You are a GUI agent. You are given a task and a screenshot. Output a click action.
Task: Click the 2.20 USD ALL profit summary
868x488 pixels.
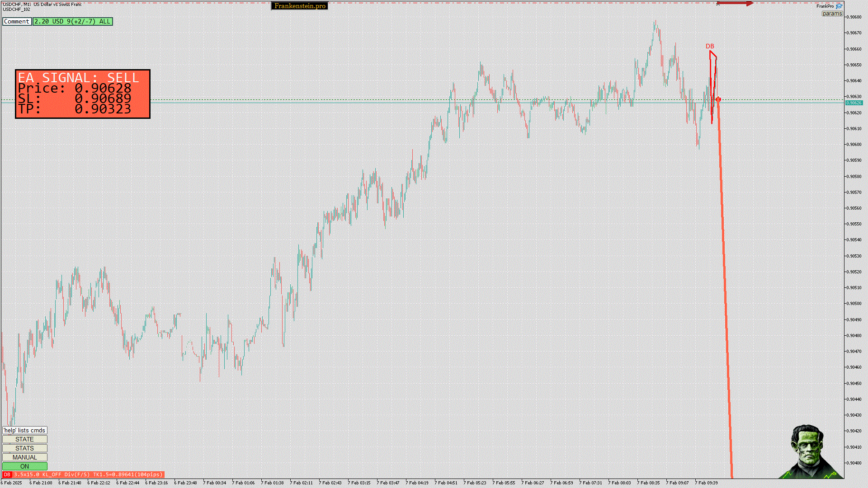[72, 21]
